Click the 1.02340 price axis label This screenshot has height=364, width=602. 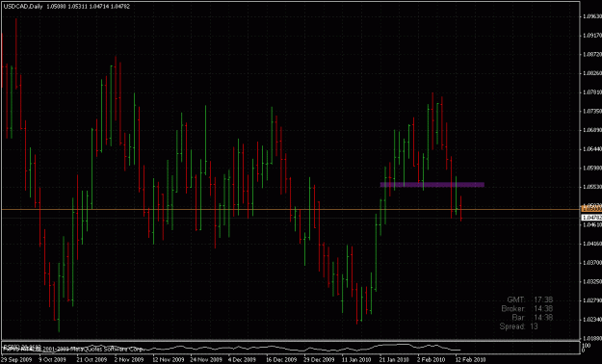592,319
